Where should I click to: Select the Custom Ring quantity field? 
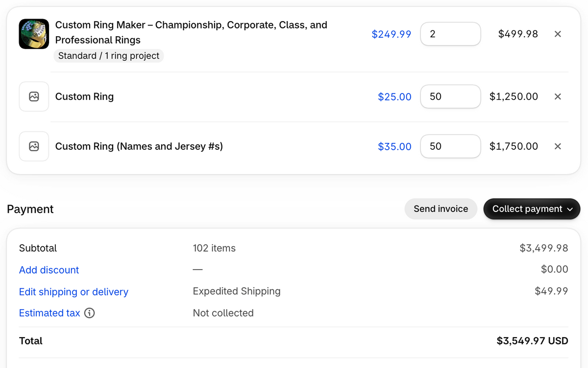click(x=450, y=96)
